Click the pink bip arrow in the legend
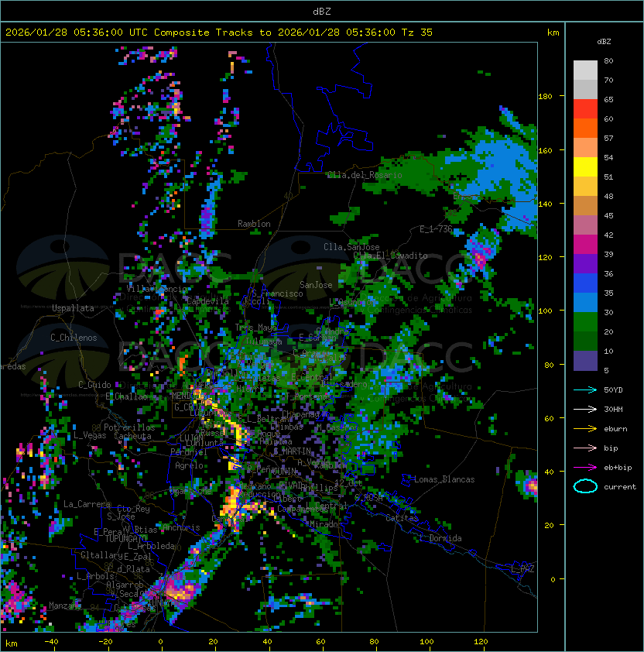 tap(585, 448)
